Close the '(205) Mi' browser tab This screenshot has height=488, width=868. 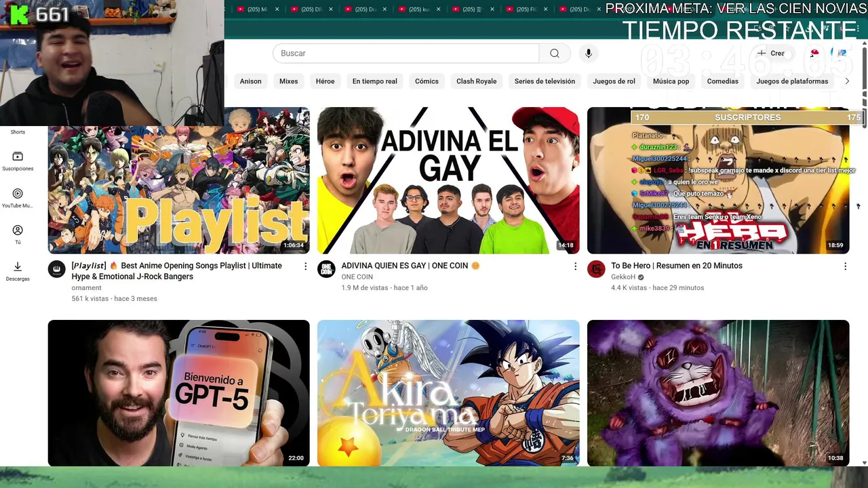pos(277,9)
